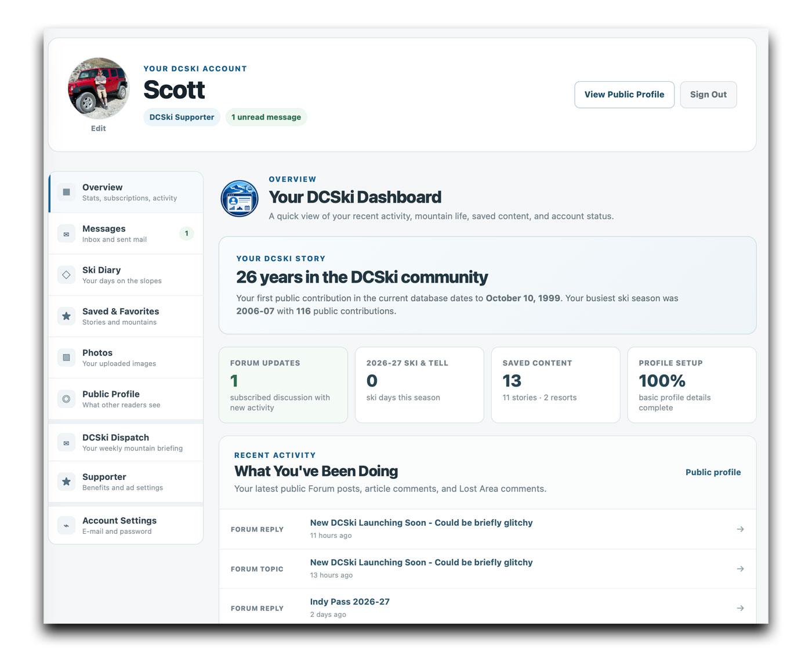Click the Overview square icon in sidebar
Viewport: 812px width, 665px height.
(x=66, y=192)
